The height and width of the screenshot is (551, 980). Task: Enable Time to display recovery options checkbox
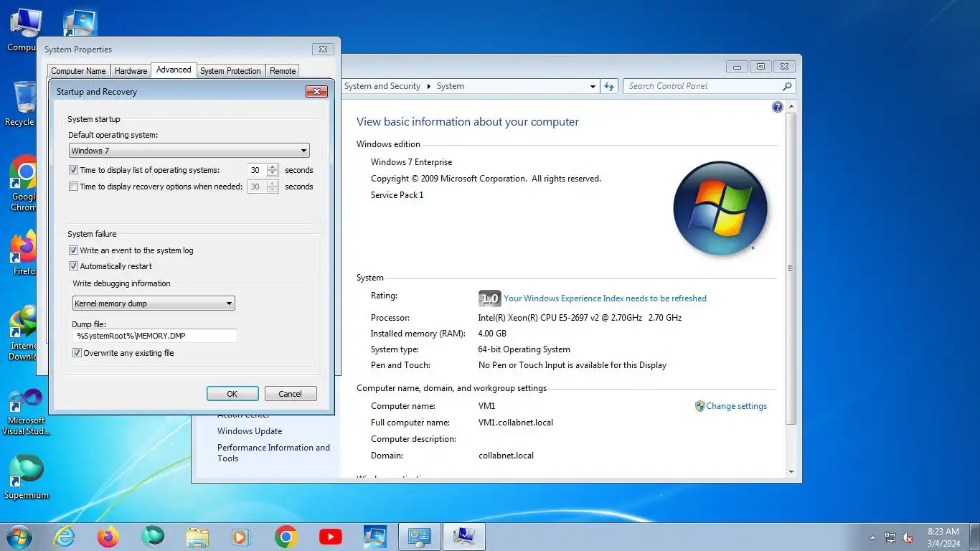pyautogui.click(x=73, y=187)
